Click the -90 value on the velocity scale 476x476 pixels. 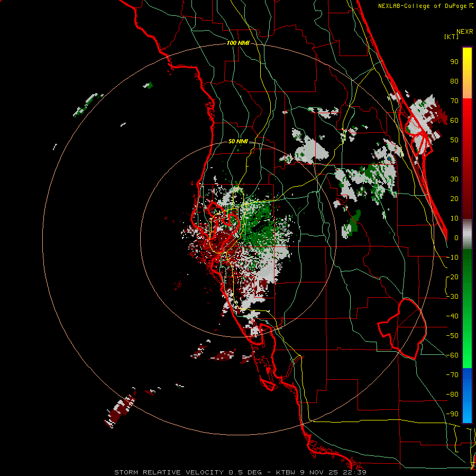(452, 414)
